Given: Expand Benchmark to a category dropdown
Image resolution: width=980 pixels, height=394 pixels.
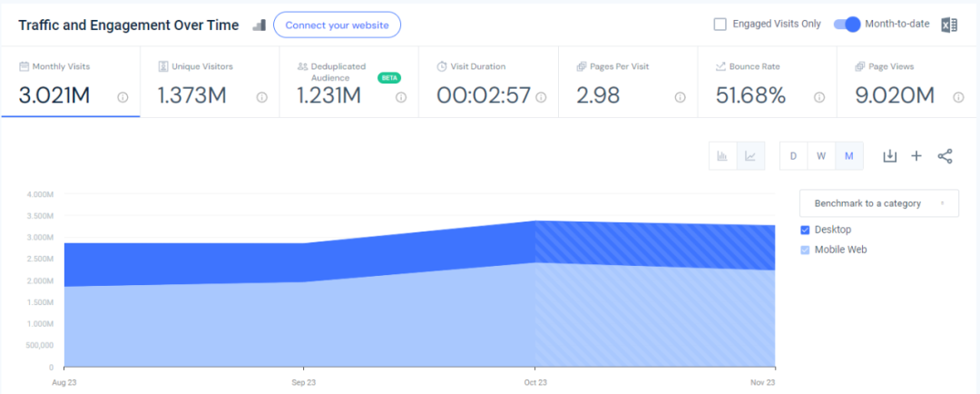Looking at the screenshot, I should click(x=878, y=203).
